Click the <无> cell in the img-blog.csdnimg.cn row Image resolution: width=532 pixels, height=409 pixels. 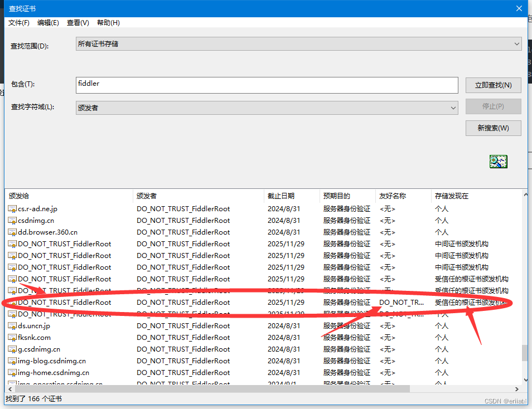(x=388, y=361)
